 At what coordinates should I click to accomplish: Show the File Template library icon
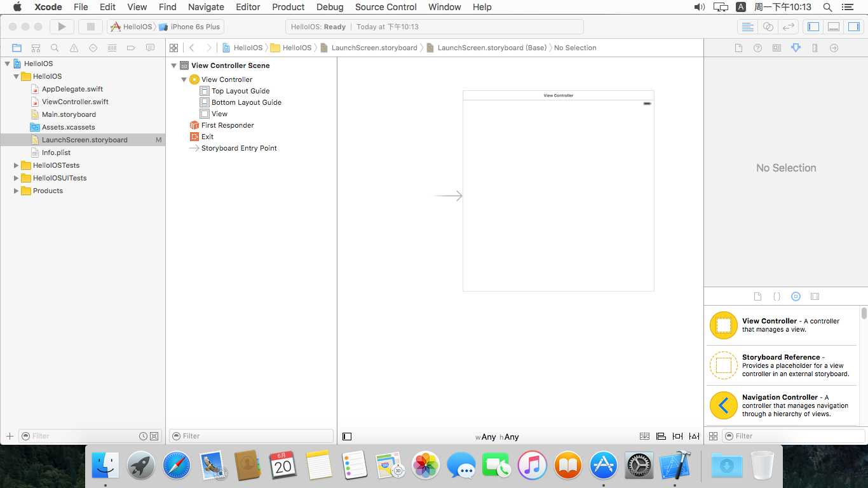point(757,296)
